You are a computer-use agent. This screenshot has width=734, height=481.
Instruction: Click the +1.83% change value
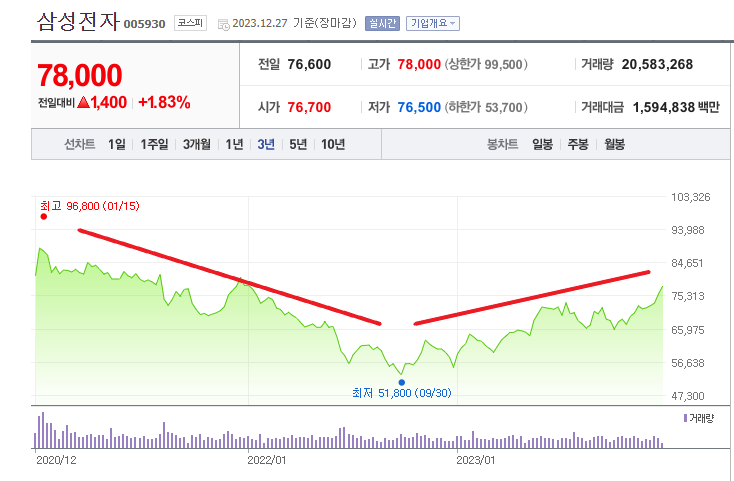point(164,102)
